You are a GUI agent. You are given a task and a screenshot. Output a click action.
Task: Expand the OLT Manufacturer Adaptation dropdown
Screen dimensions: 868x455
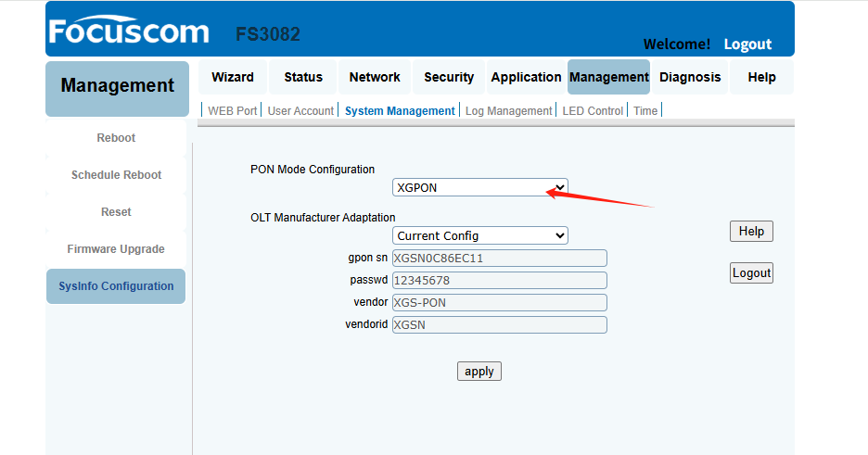(x=480, y=235)
